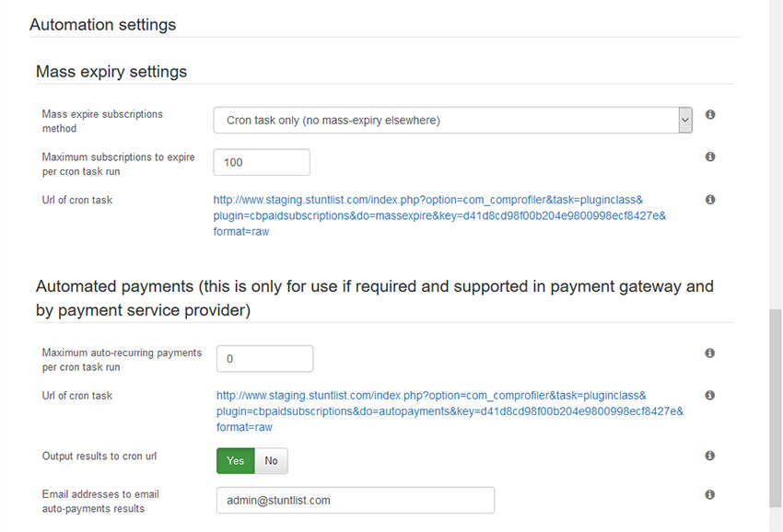Click info icon for email addresses field
Viewport: 783px width, 532px height.
point(709,494)
